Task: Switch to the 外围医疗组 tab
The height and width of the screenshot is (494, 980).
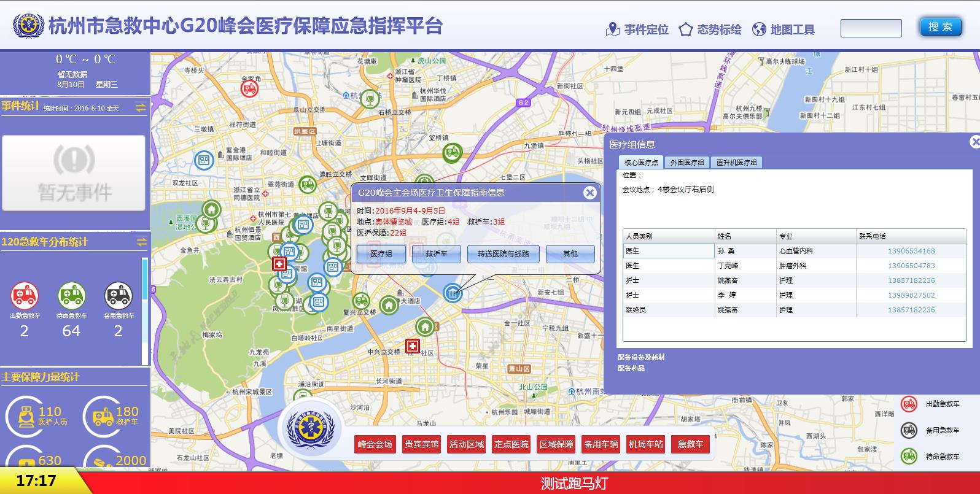Action: point(686,163)
